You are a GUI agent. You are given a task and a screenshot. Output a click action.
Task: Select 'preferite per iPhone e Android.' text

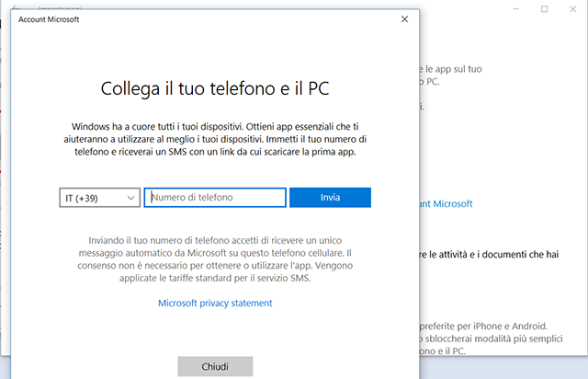pyautogui.click(x=484, y=326)
